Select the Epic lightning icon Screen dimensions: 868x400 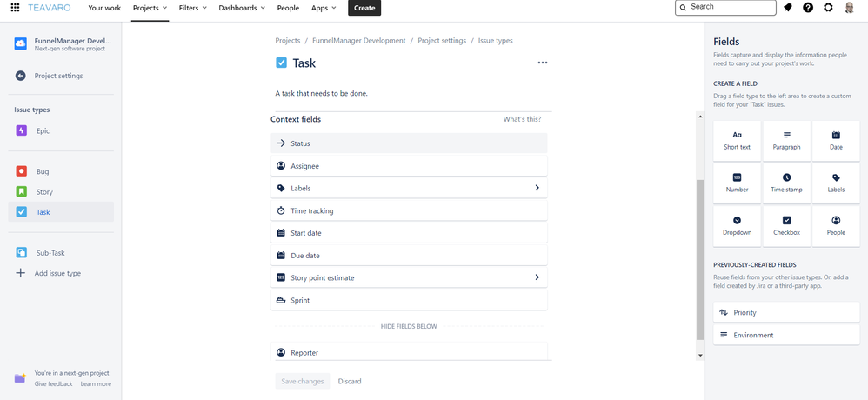pos(21,130)
